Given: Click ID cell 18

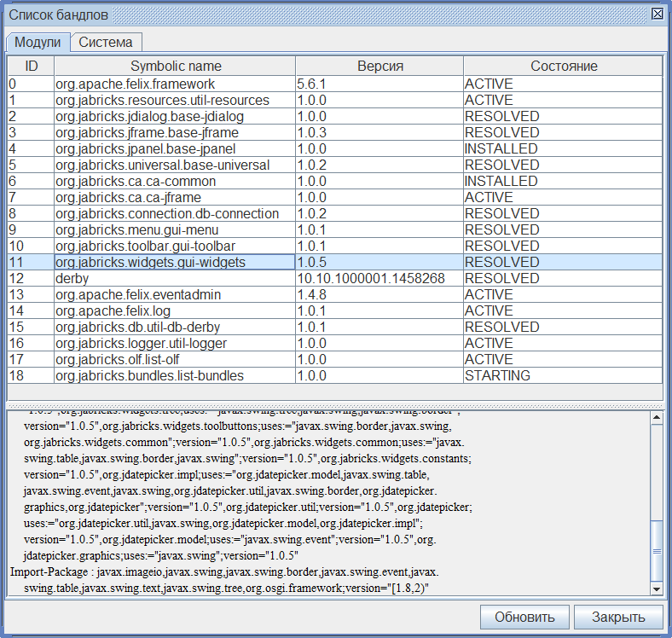Looking at the screenshot, I should [x=31, y=375].
